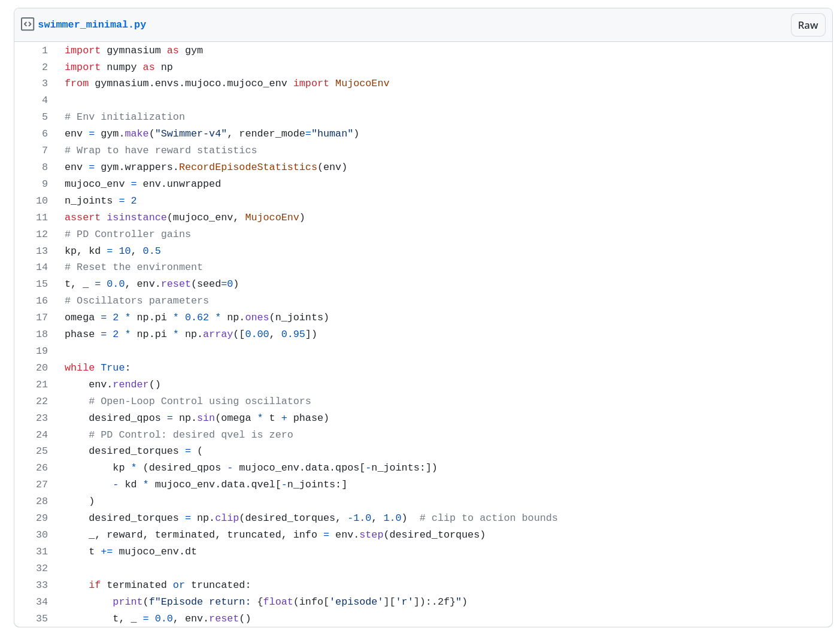Click '# Reset the environment' comment
This screenshot has width=840, height=631.
pos(134,267)
